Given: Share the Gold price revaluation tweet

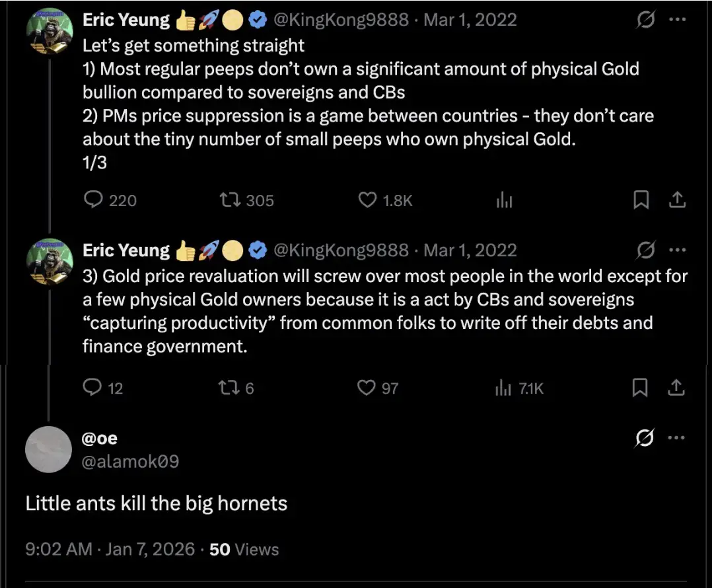Looking at the screenshot, I should click(x=676, y=388).
